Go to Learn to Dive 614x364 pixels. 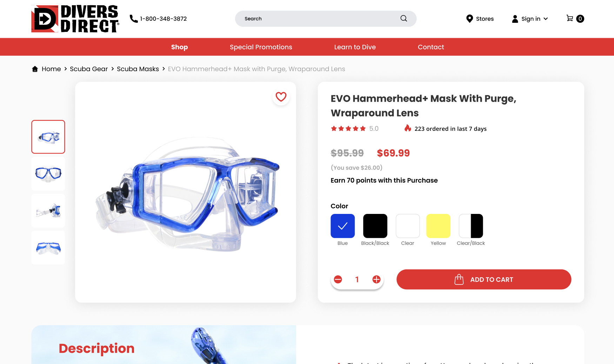(x=355, y=47)
